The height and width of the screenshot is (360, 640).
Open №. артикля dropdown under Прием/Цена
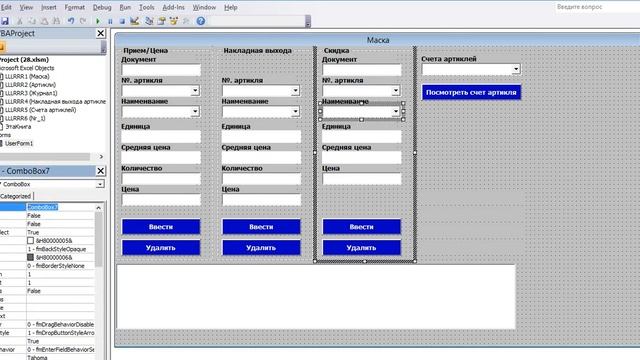[x=195, y=91]
